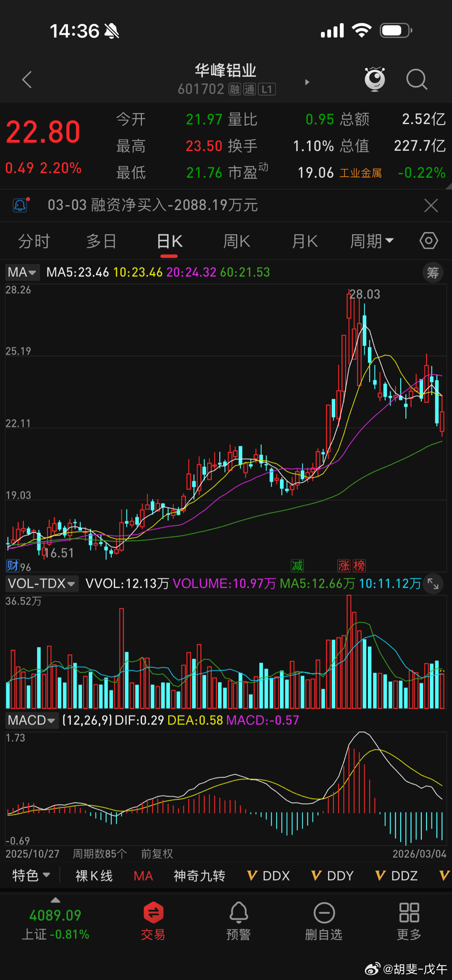Tap the 榜 marker on chart
This screenshot has width=452, height=980.
359,566
